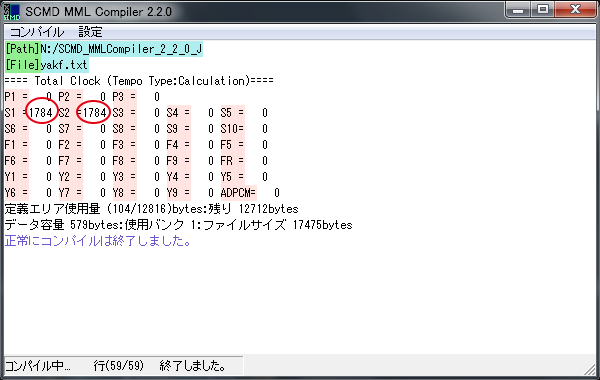
Task: Click the window resize grip corner
Action: (590, 369)
